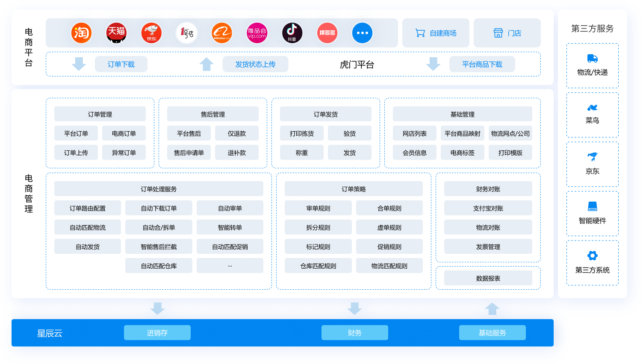This screenshot has height=364, width=643.
Task: Click the 退补款 box
Action: pos(236,153)
